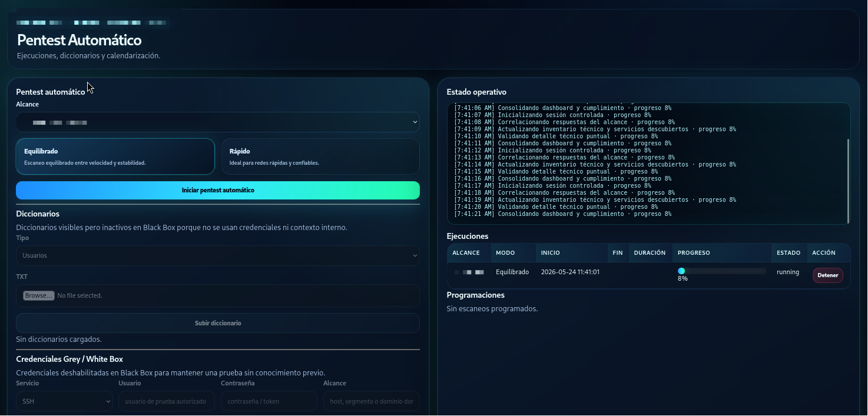Click the Sin escaneos programados text
The height and width of the screenshot is (416, 868).
[x=492, y=309]
